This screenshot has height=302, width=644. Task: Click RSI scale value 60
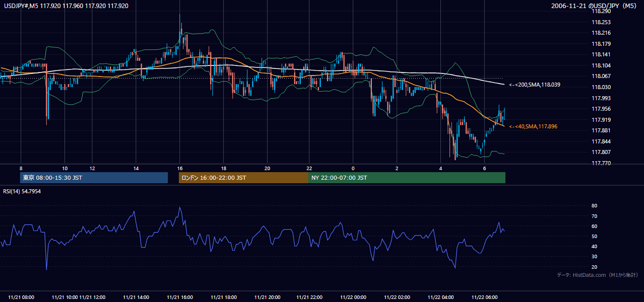pos(594,226)
